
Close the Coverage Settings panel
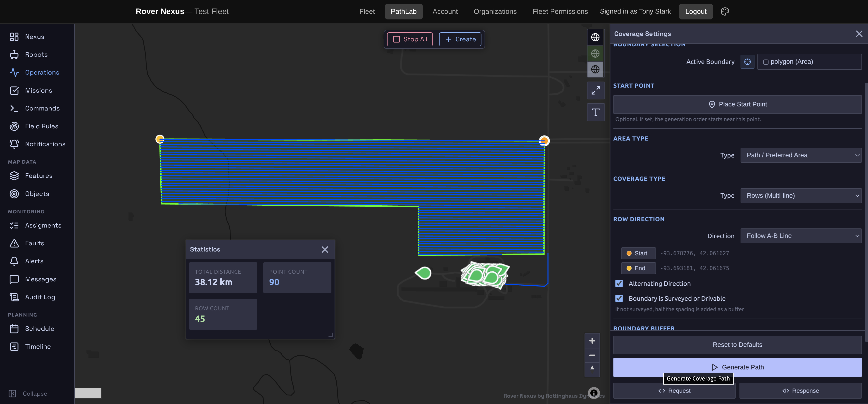coord(859,34)
